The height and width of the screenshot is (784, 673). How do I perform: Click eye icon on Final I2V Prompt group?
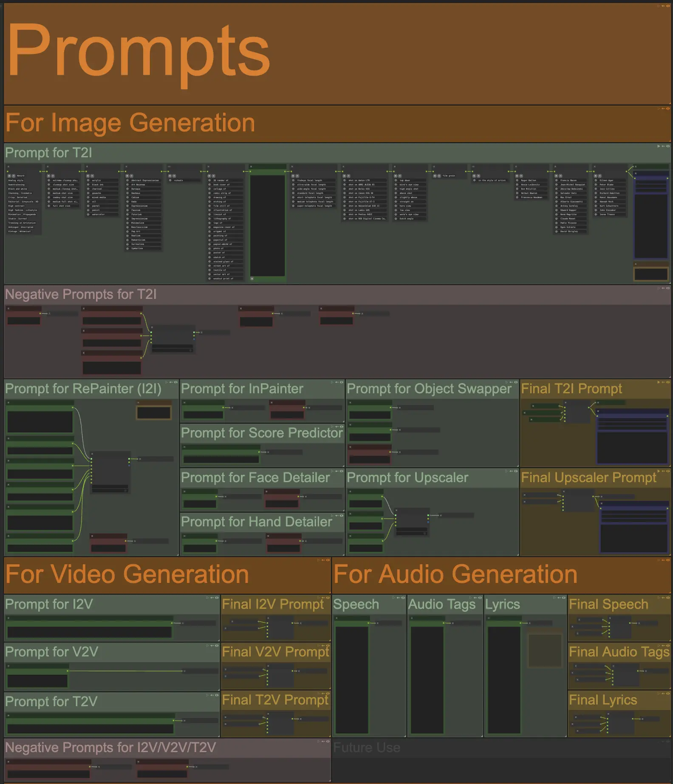(328, 598)
